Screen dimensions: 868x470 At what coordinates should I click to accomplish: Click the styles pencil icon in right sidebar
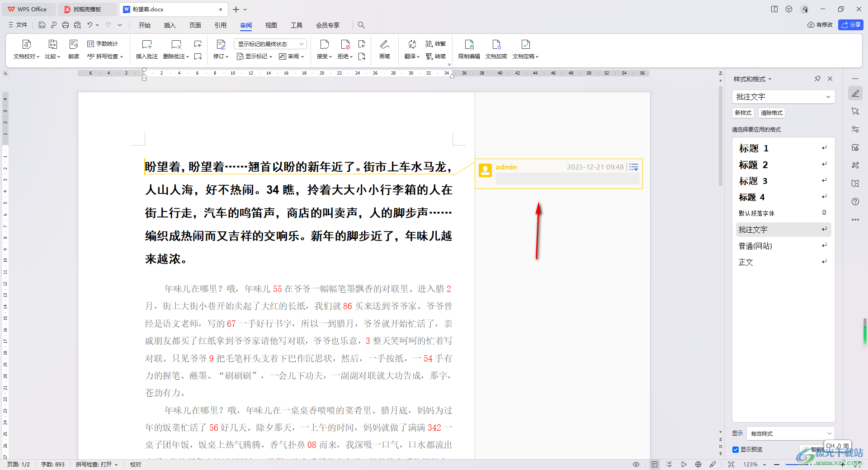(855, 93)
